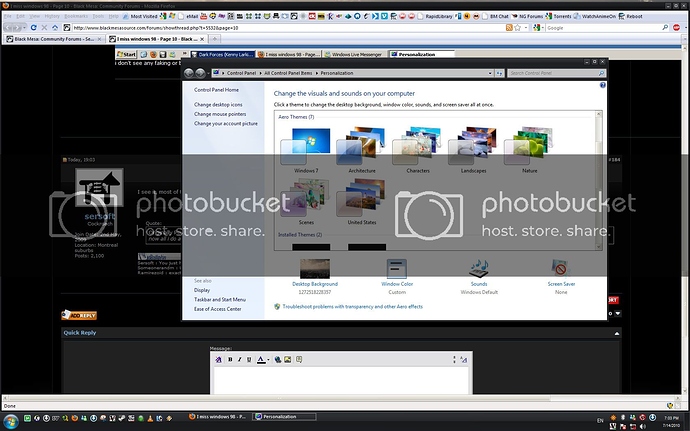Click the Google search magnifier icon
The width and height of the screenshot is (690, 431).
click(x=665, y=27)
